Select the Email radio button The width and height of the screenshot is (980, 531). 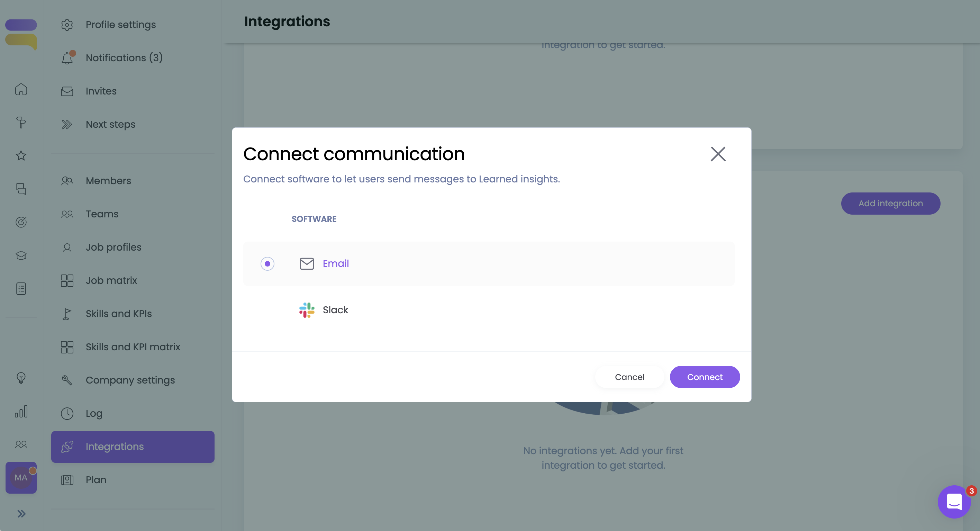(267, 263)
